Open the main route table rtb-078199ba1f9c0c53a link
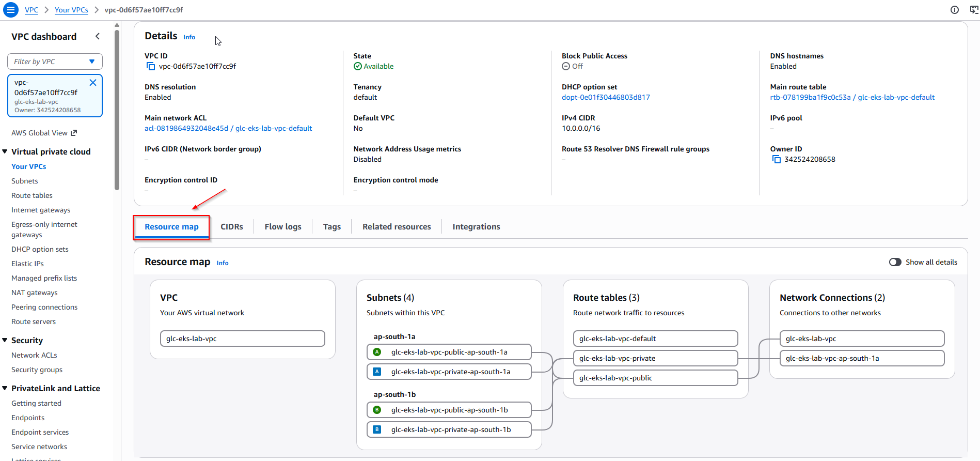 (x=852, y=97)
